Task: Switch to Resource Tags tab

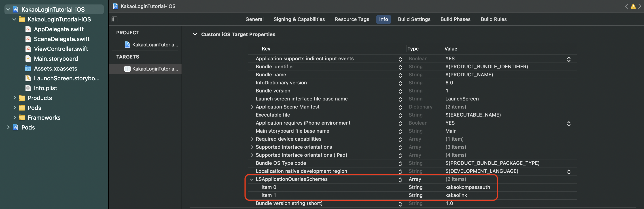Action: [x=352, y=19]
